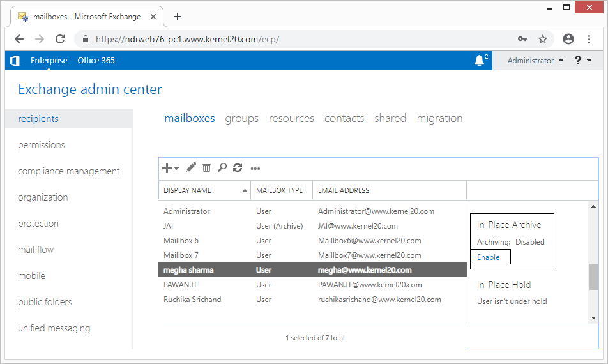Delete the selected mailbox with the trash icon
Image resolution: width=608 pixels, height=364 pixels.
[207, 167]
